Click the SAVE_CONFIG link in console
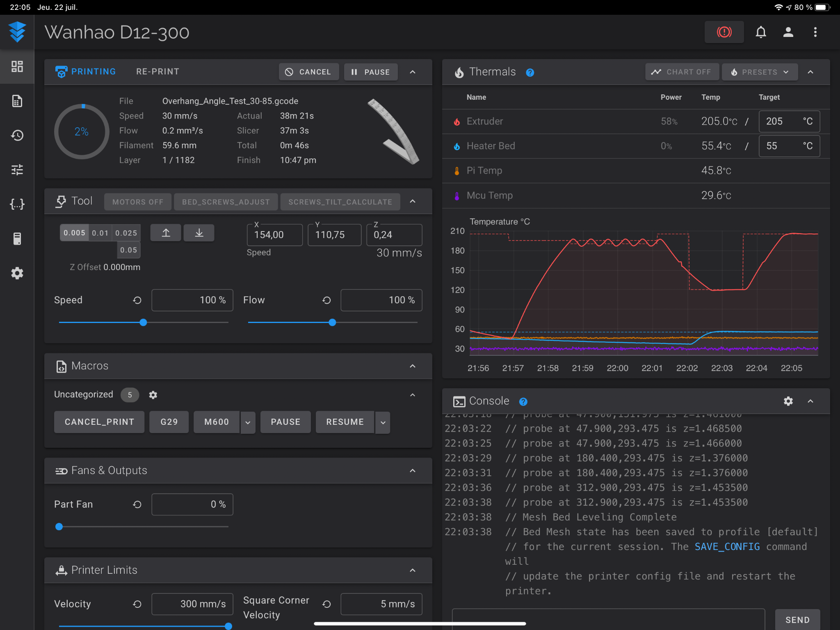This screenshot has width=840, height=630. pyautogui.click(x=727, y=547)
